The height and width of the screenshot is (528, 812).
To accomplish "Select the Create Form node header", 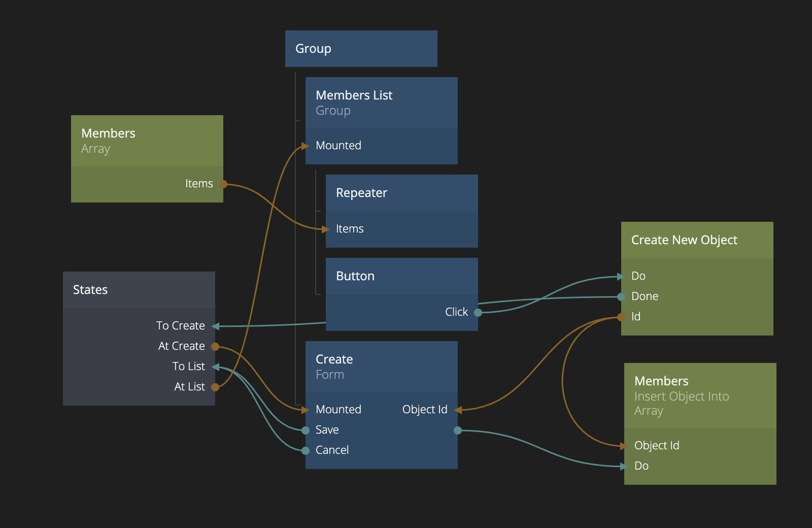I will [381, 367].
